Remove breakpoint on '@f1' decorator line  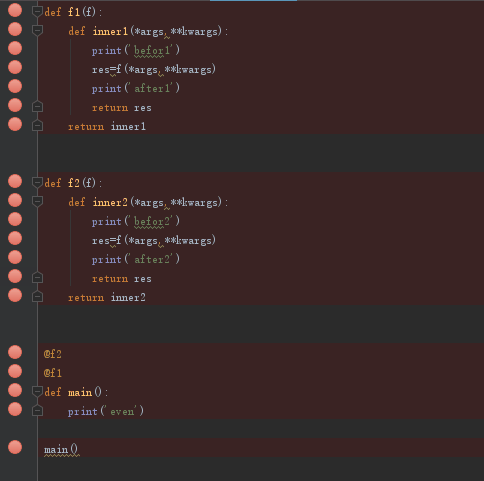15,371
